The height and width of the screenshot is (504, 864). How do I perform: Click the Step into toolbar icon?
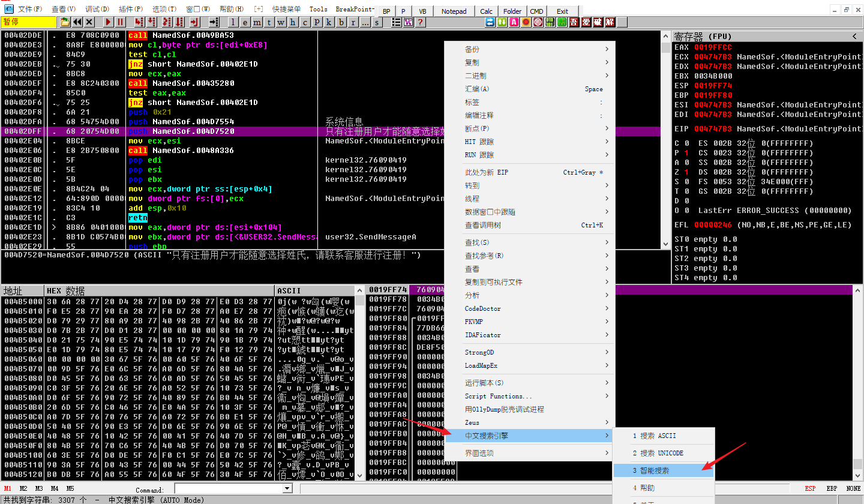coord(140,22)
